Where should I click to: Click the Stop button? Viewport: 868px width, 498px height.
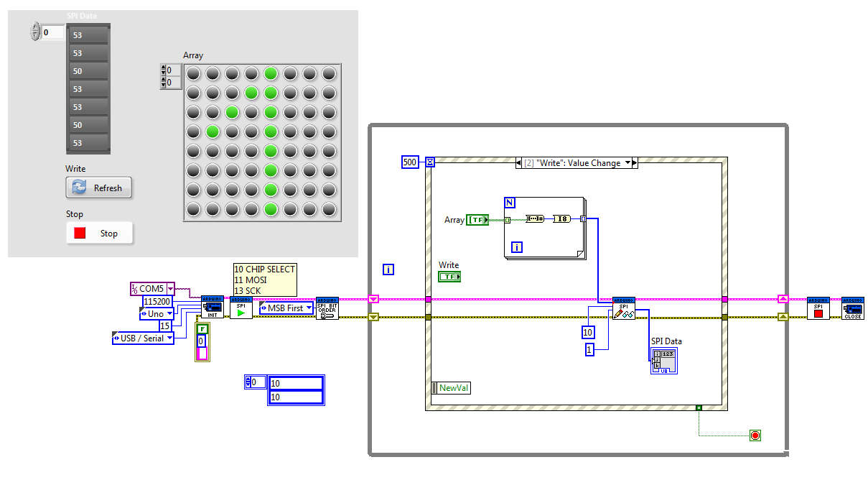99,234
